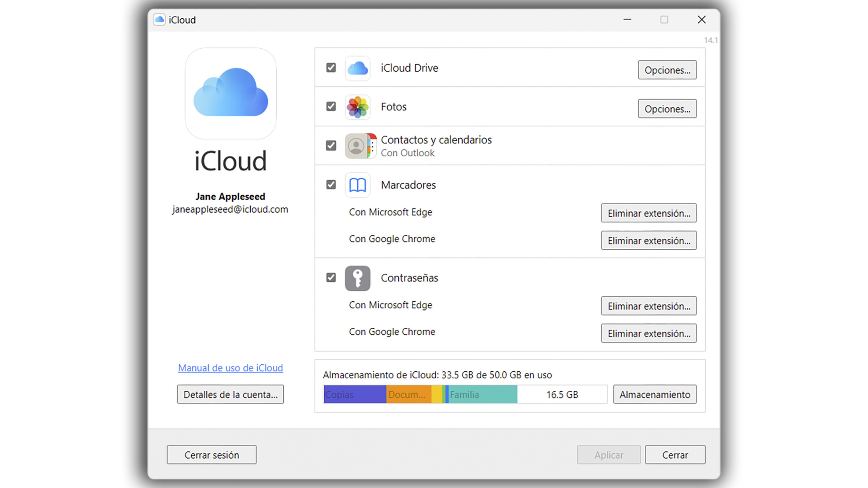Click the janeappleseed@icloud.com email text
The width and height of the screenshot is (868, 488).
(231, 209)
